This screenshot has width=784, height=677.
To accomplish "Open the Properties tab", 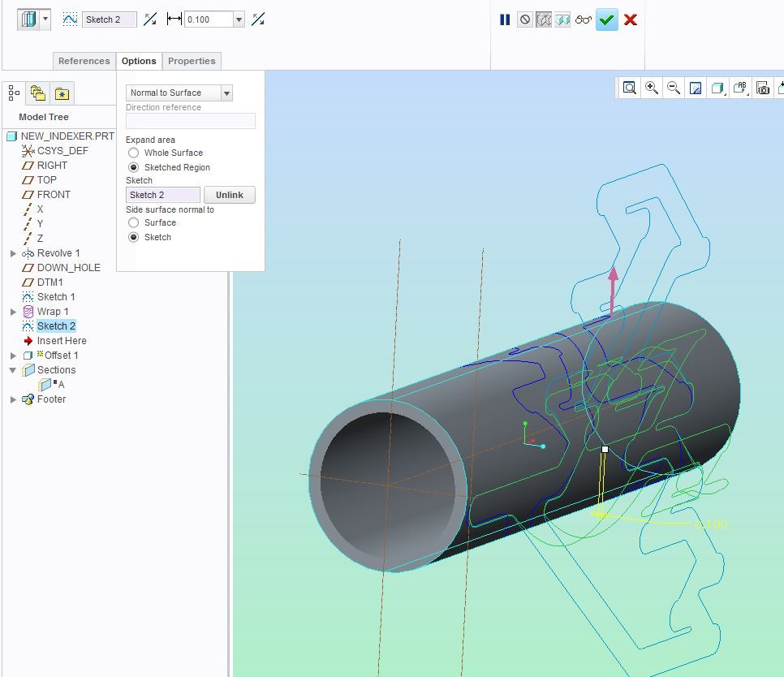I will [192, 61].
